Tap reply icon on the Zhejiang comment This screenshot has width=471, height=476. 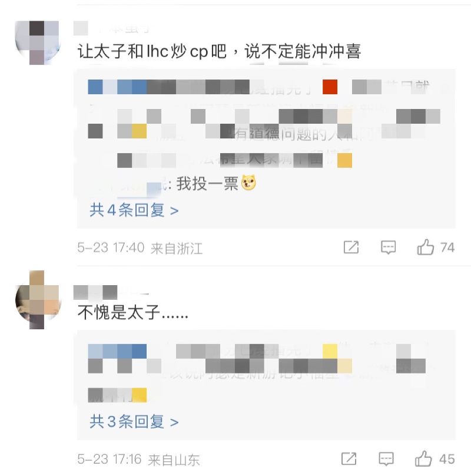click(388, 247)
